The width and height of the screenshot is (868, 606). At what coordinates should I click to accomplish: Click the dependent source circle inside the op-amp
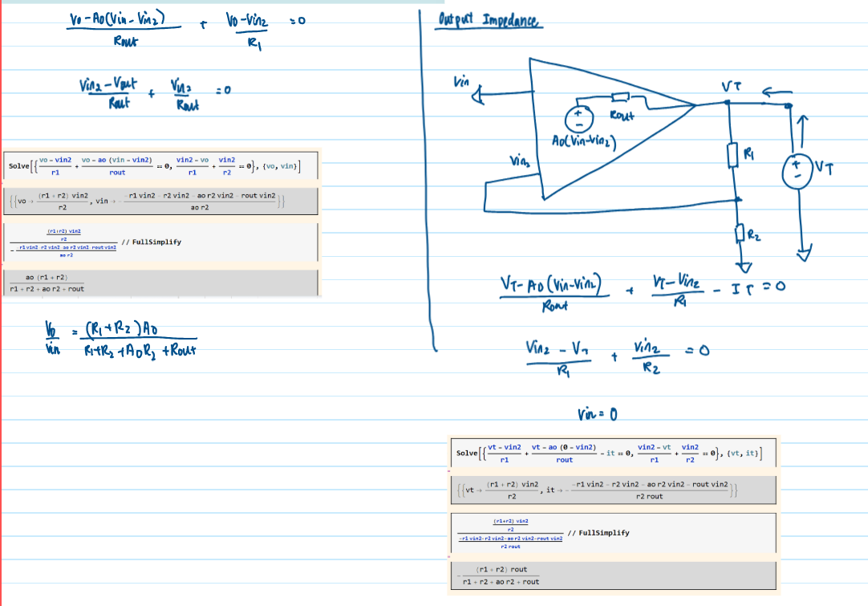click(578, 120)
